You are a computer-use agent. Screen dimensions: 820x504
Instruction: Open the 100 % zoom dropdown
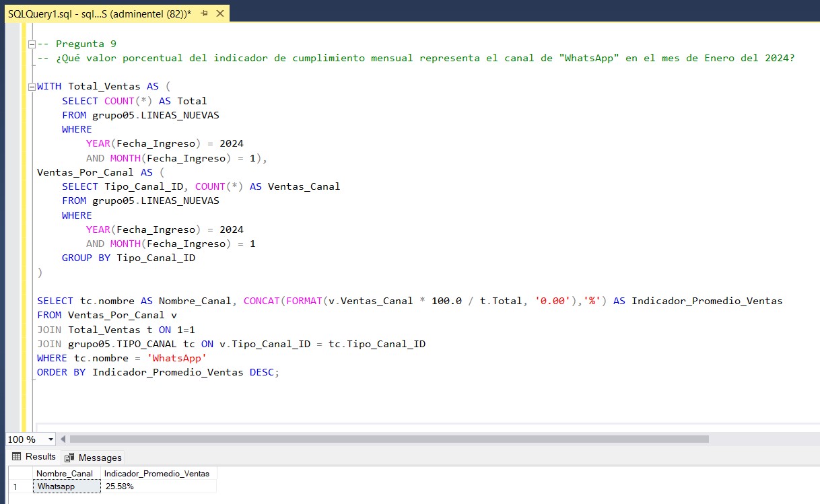[51, 439]
